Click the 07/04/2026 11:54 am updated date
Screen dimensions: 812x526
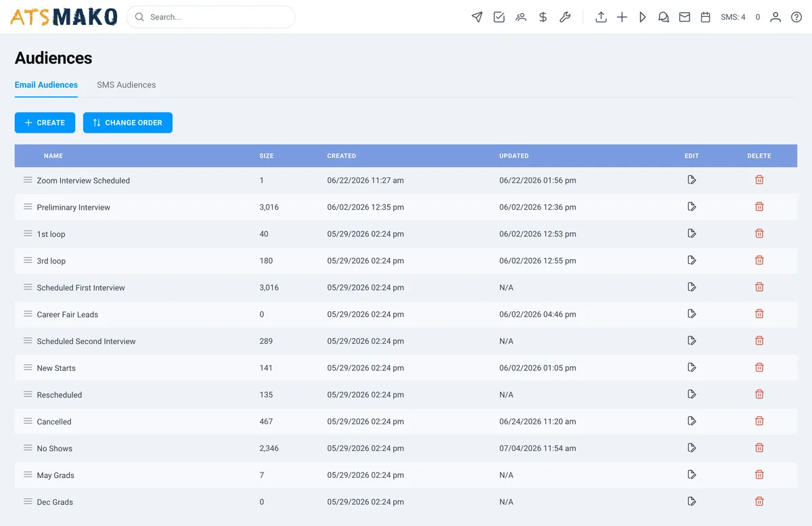coord(538,448)
